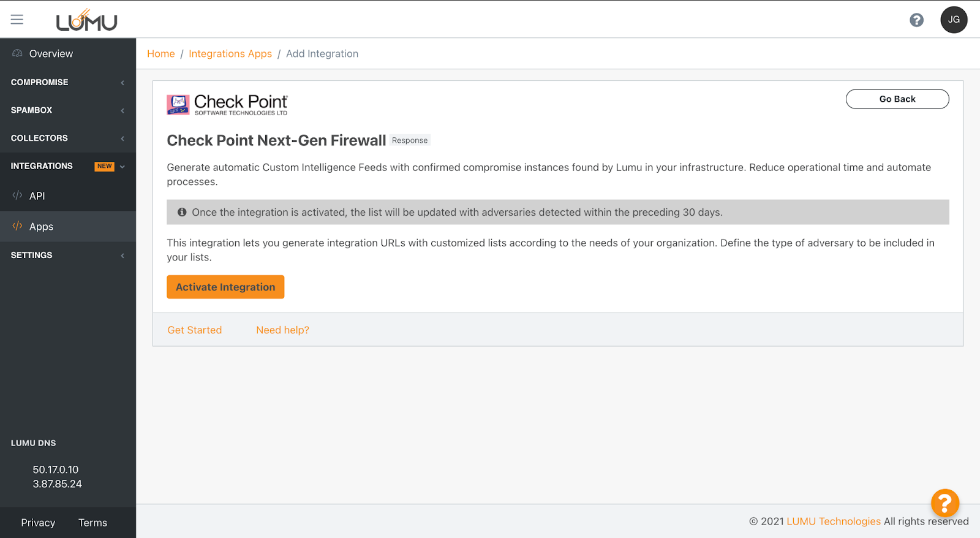Open the JG user avatar menu
The image size is (980, 538).
click(954, 20)
